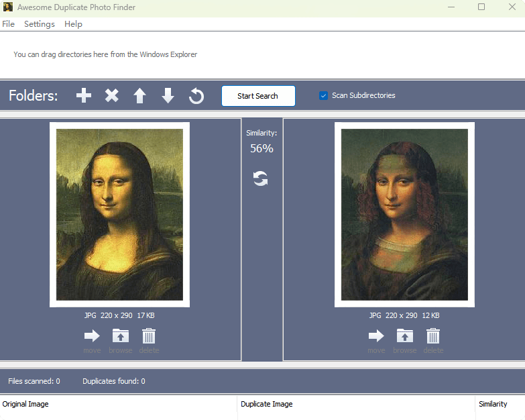Select the right Mona Lisa duplicate thumbnail
This screenshot has width=525, height=420.
(404, 215)
